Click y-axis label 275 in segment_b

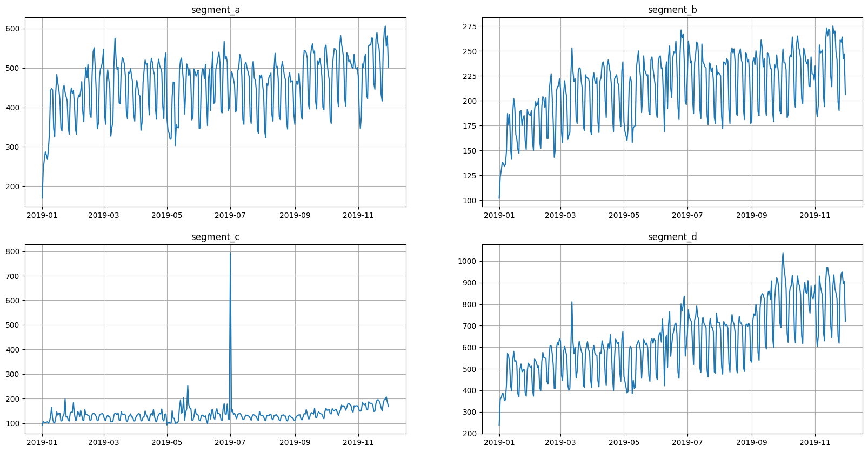[470, 26]
